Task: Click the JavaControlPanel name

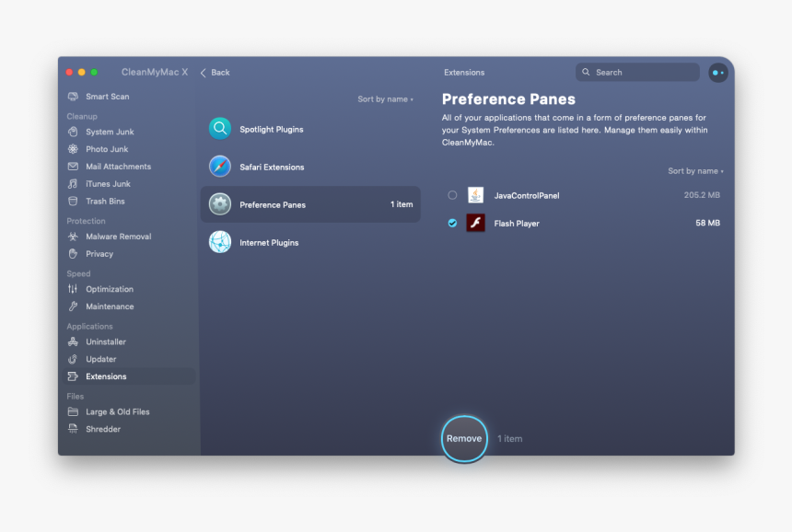Action: [527, 195]
